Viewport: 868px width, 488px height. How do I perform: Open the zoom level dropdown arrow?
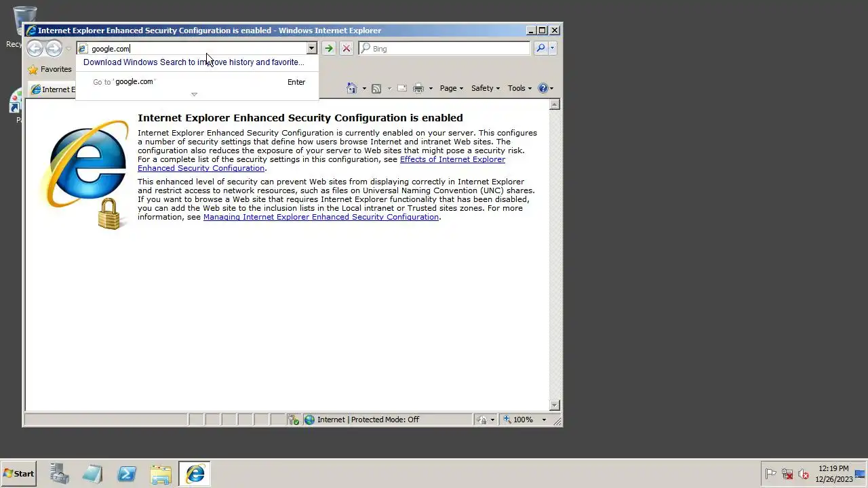coord(544,420)
